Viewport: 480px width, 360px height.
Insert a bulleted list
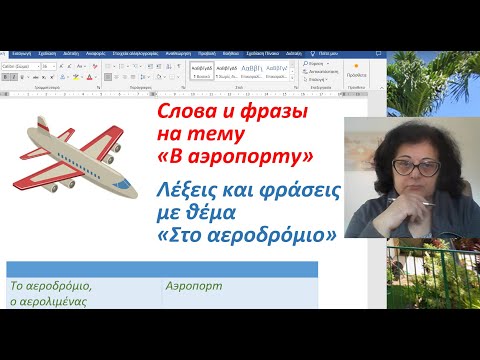click(108, 66)
